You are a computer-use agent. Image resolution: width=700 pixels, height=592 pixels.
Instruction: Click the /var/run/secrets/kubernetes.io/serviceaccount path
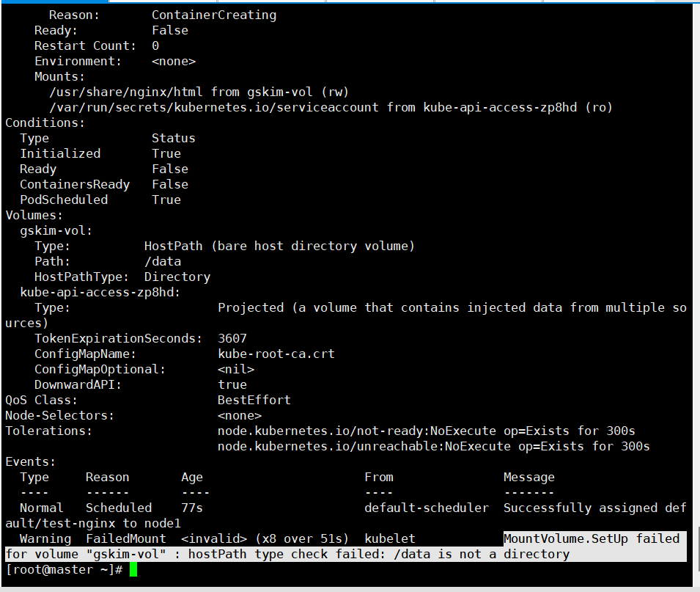tap(214, 108)
